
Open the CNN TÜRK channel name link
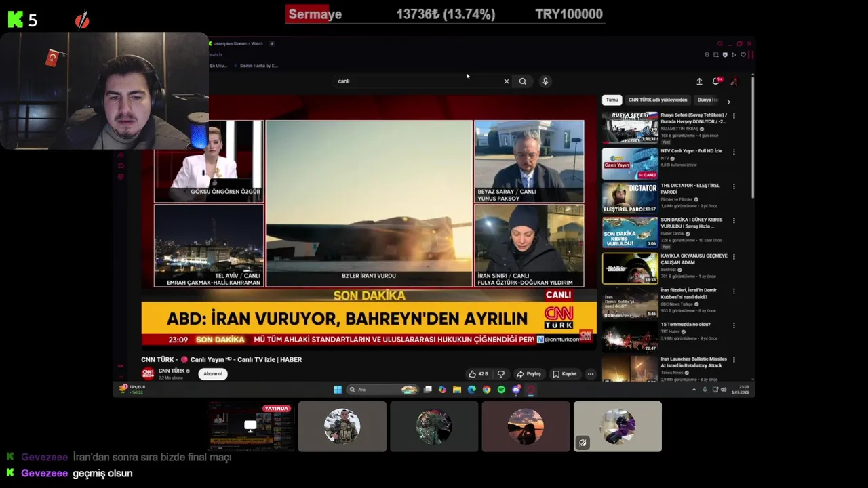click(x=172, y=371)
